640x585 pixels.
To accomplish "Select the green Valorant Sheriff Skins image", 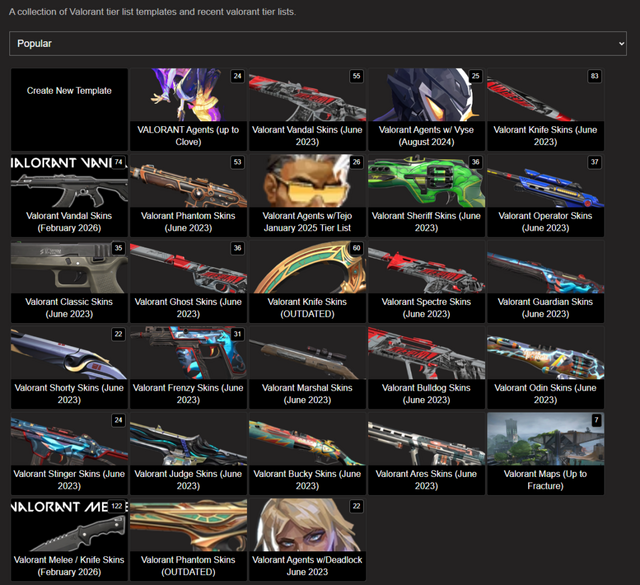I will [x=427, y=181].
